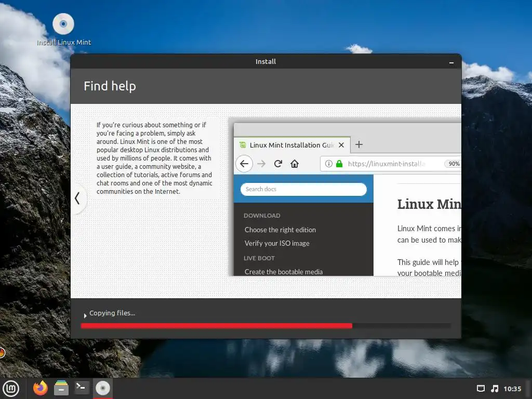The image size is (532, 399).
Task: Go to the previous slide with the left arrow
Action: [x=77, y=198]
